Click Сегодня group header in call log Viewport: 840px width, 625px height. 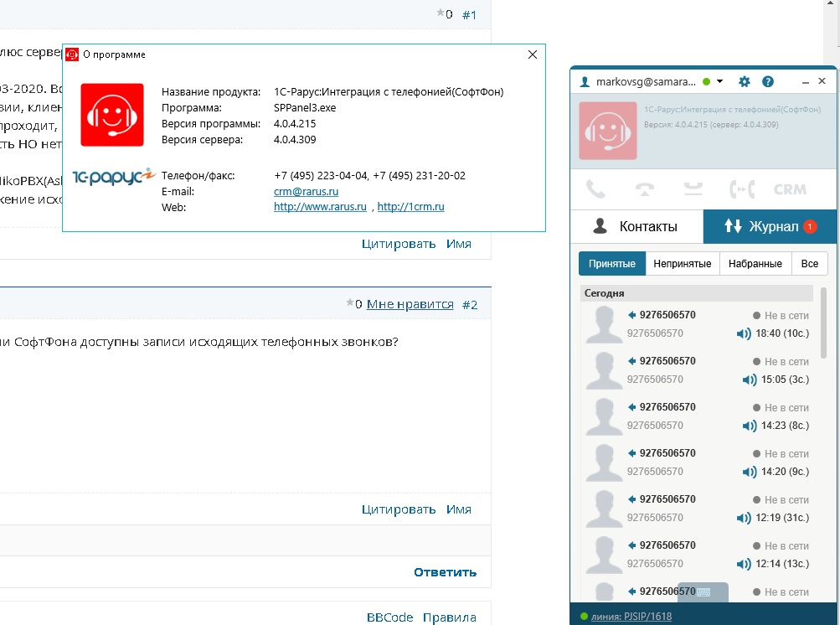[x=697, y=293]
